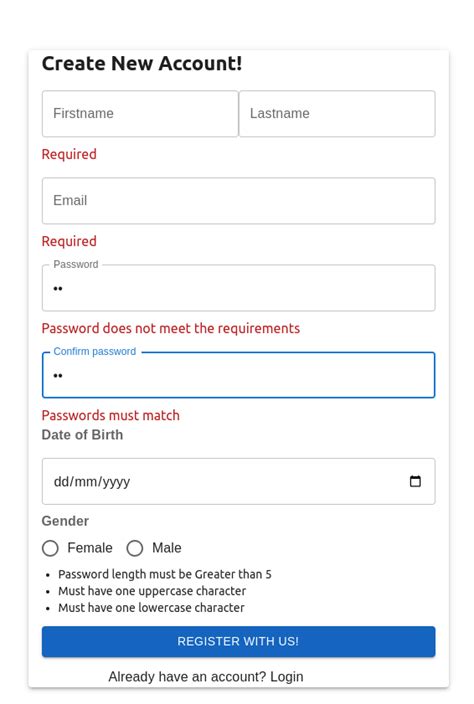Click the Required error below the Email field
The image size is (474, 704).
(x=69, y=241)
